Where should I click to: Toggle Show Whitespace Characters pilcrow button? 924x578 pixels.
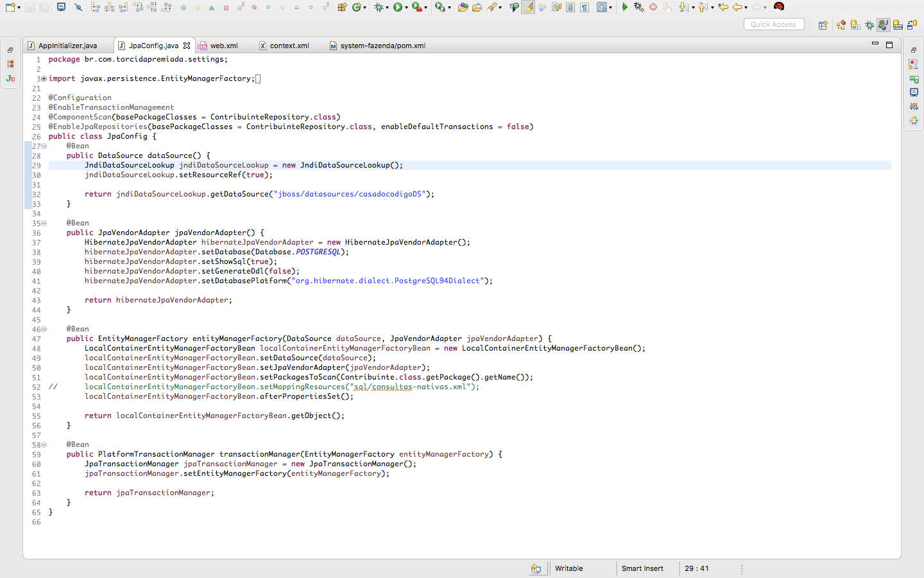point(585,7)
